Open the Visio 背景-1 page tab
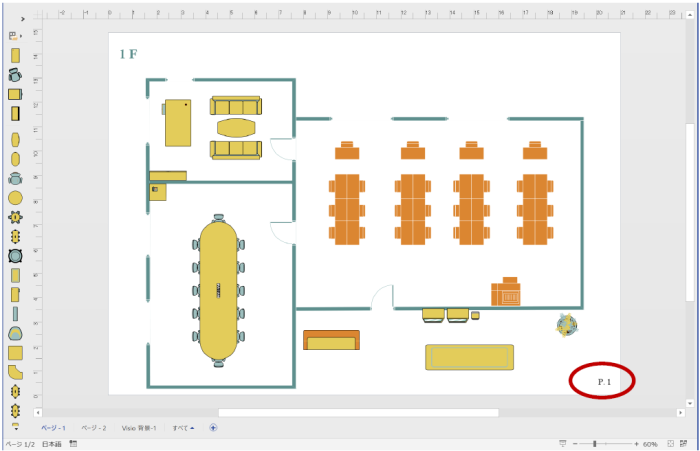The width and height of the screenshot is (700, 451). (x=139, y=427)
